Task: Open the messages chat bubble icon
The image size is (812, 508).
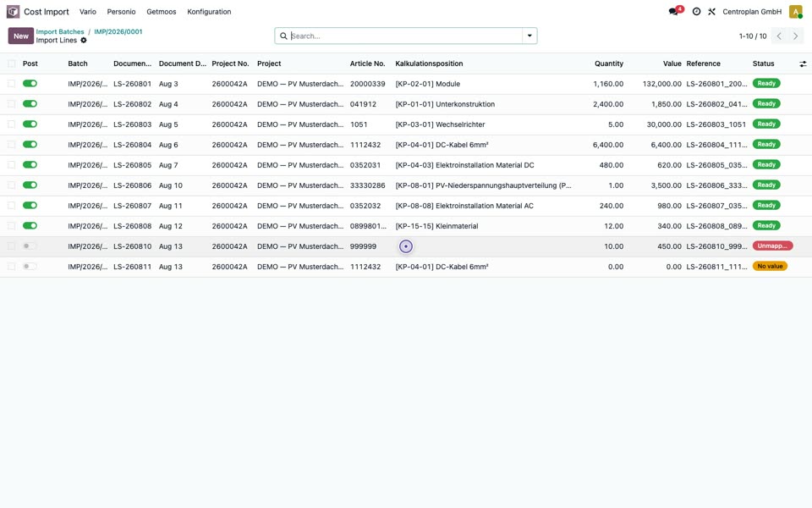Action: 673,11
